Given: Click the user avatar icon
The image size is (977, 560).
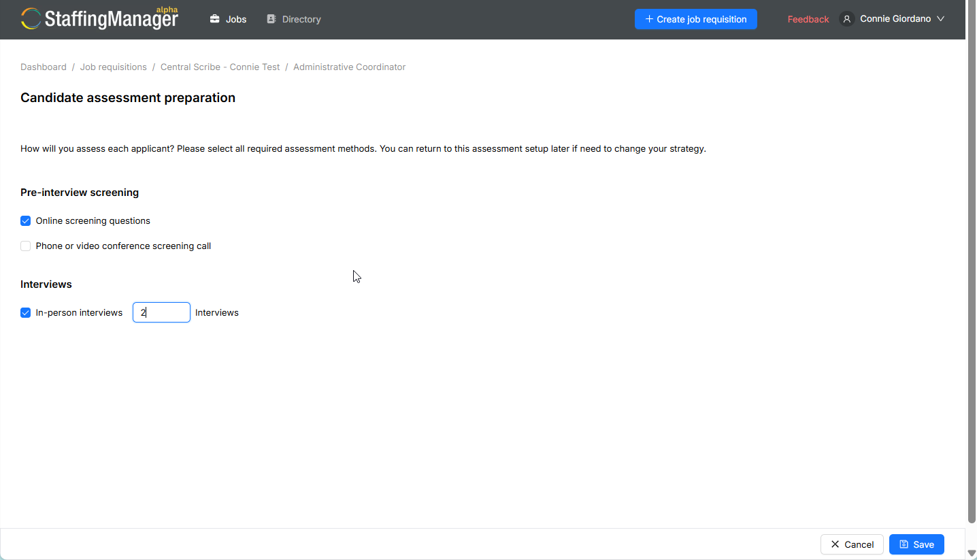Looking at the screenshot, I should (847, 19).
